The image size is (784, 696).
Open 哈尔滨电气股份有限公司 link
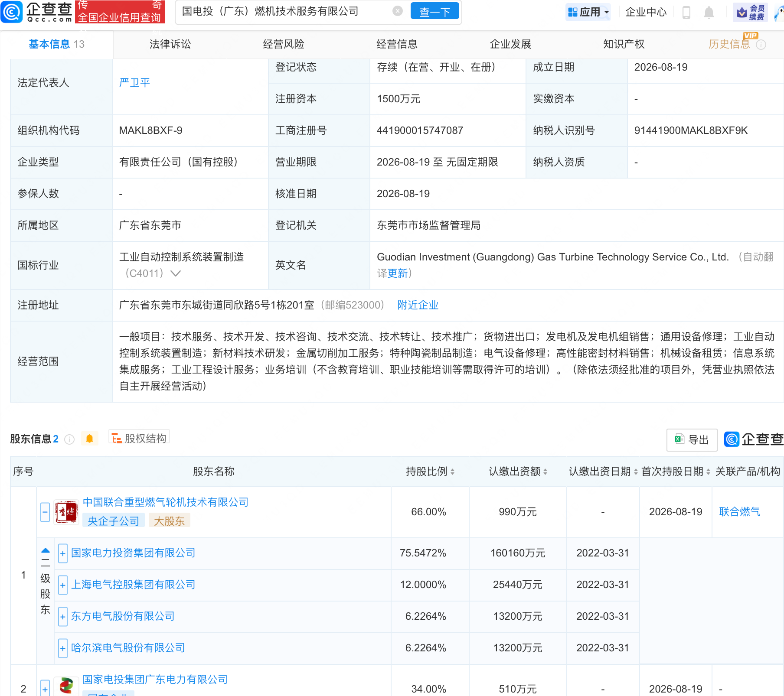pos(128,648)
